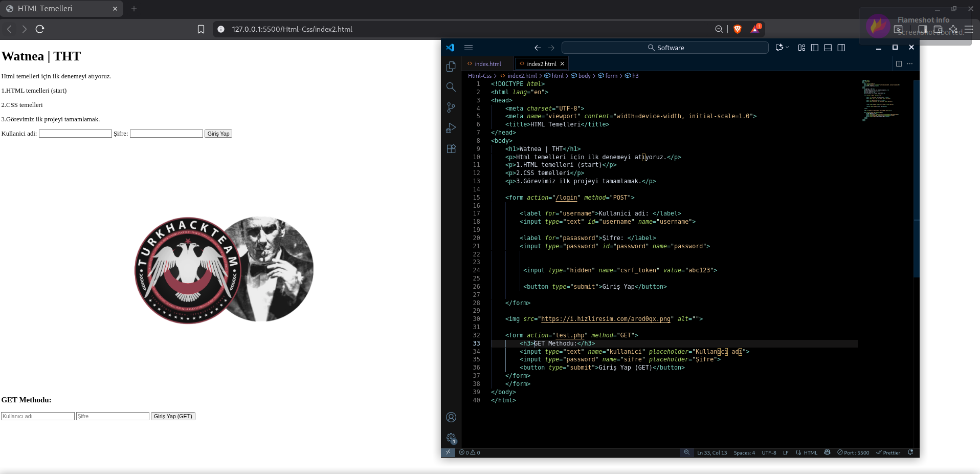Select the index2.html editor tab
Screen dimensions: 980x474
[541, 64]
